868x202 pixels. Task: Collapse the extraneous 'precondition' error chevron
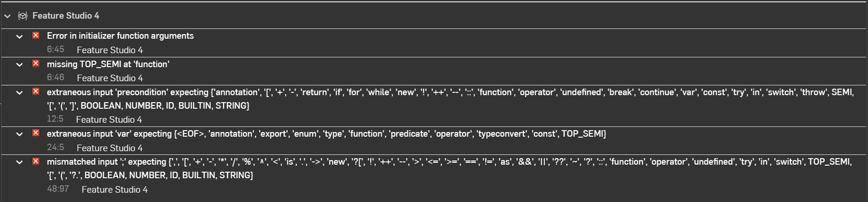(20, 93)
